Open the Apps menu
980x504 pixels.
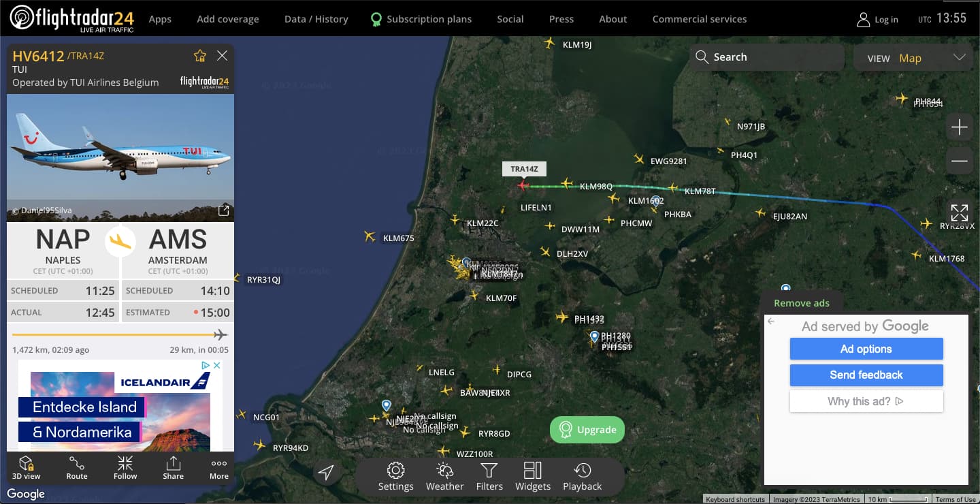[160, 19]
